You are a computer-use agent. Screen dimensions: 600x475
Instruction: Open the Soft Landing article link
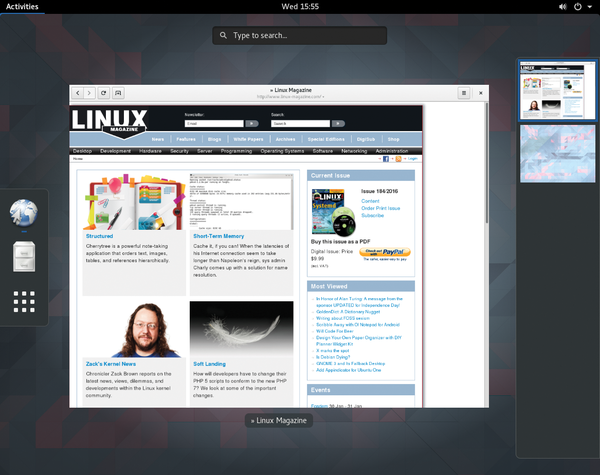click(x=209, y=364)
